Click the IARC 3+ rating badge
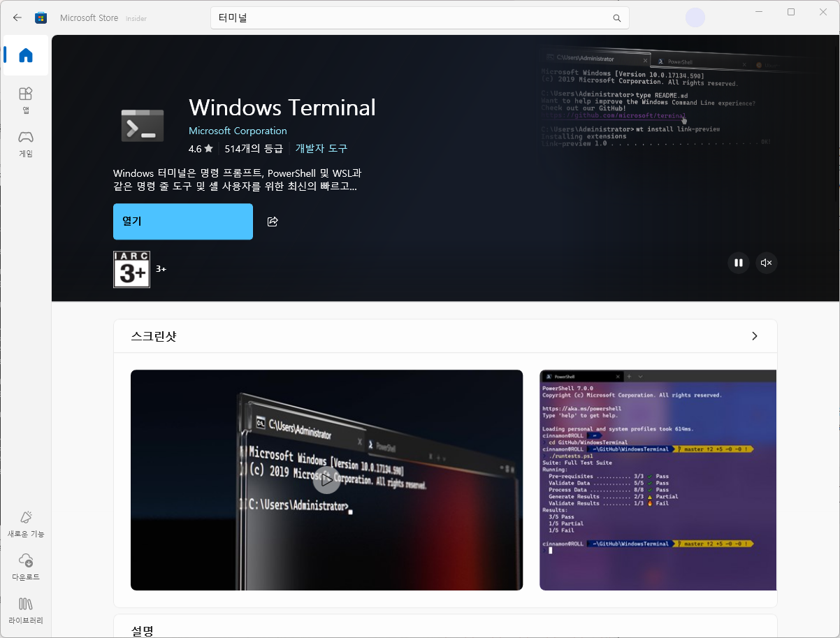The width and height of the screenshot is (840, 638). coord(131,269)
